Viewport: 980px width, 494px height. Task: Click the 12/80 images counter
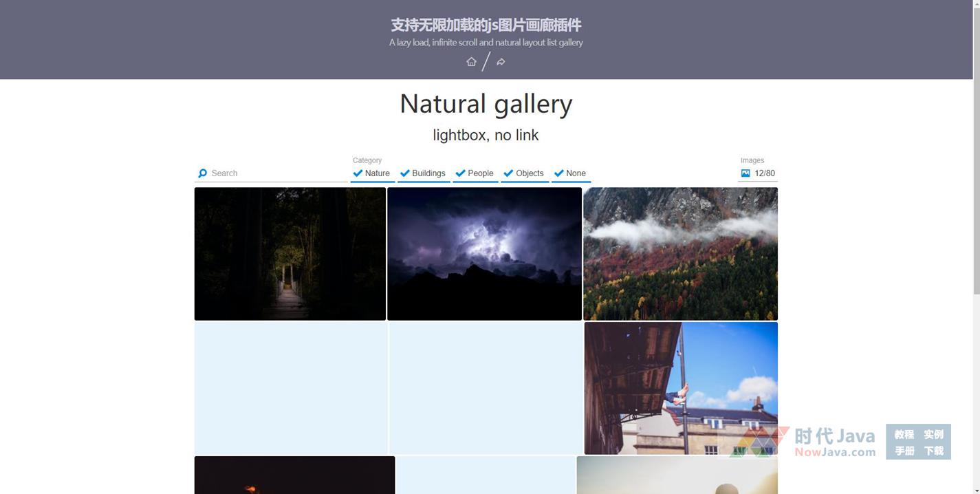pos(764,173)
